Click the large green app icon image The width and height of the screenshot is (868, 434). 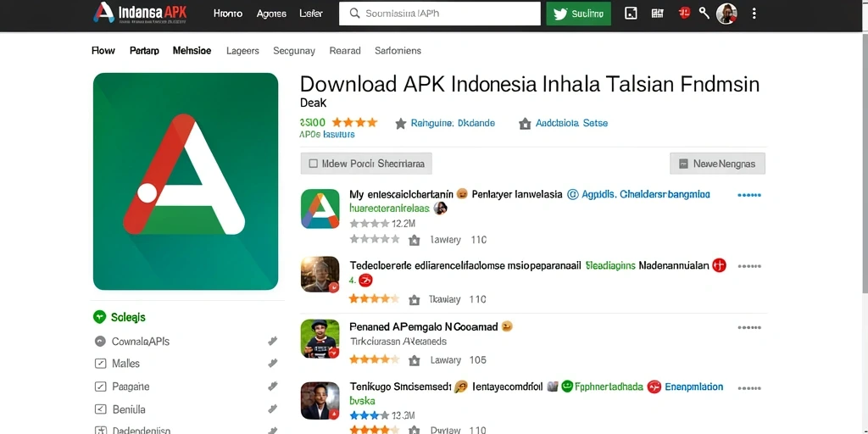[x=186, y=181]
